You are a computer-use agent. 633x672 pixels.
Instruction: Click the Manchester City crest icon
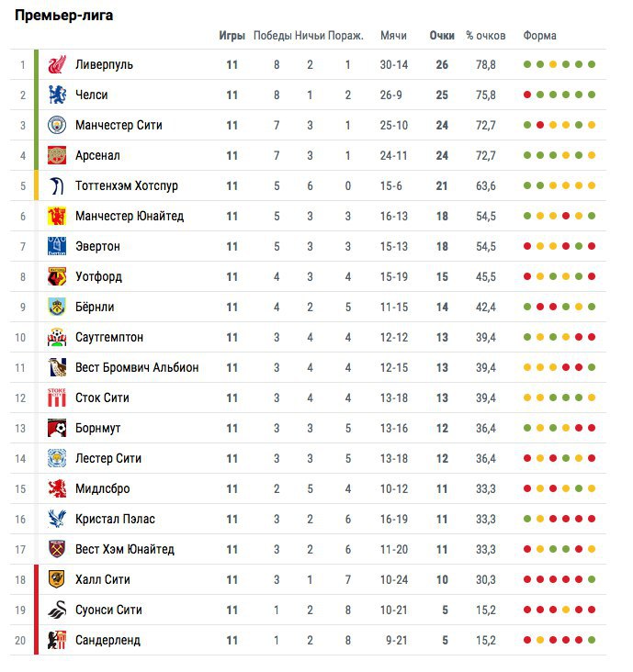coord(57,125)
